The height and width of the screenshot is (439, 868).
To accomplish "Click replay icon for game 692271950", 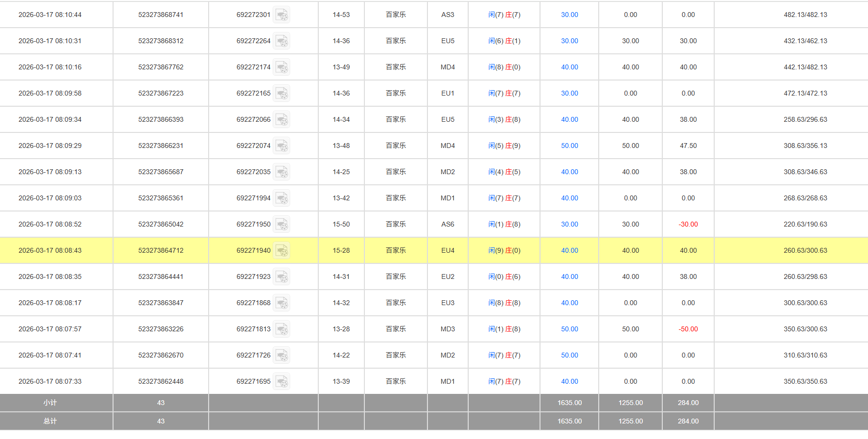I will pos(281,225).
